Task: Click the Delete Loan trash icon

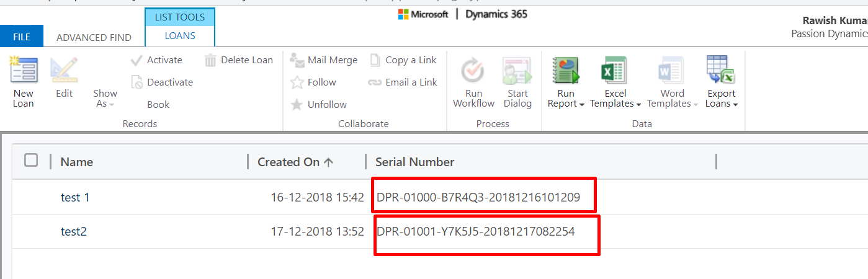Action: pos(210,60)
